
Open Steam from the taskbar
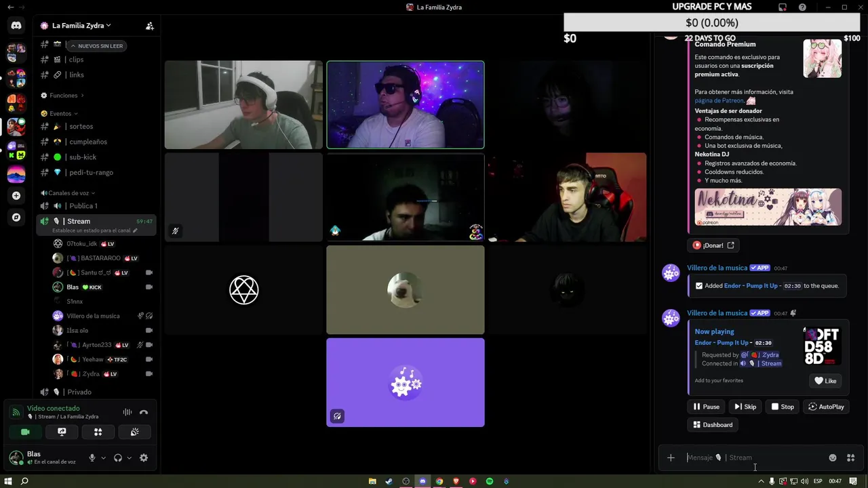389,481
